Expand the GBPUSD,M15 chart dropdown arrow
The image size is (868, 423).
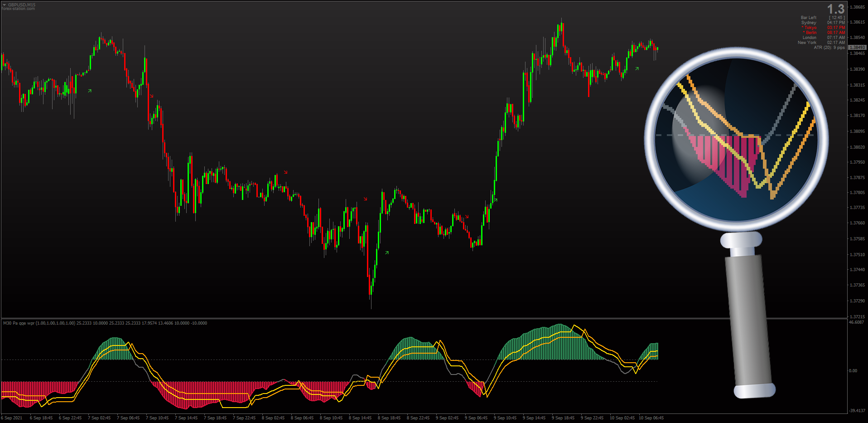(x=5, y=5)
